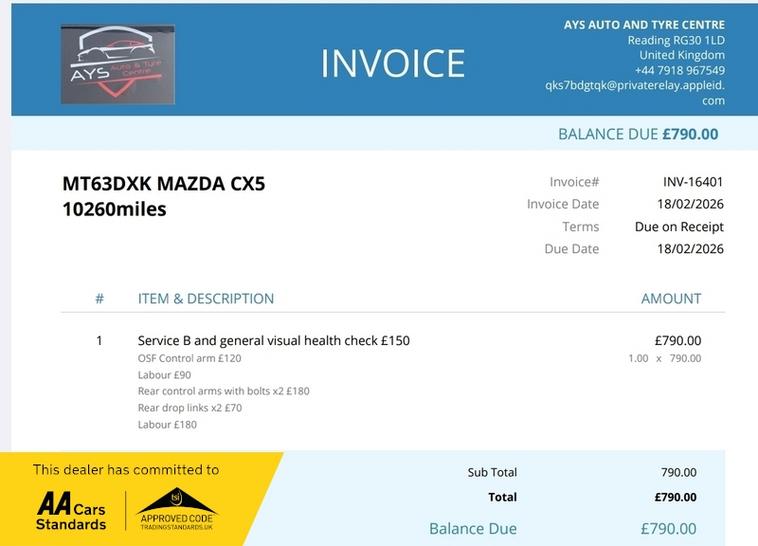Click the AA Cars Standards logo

71,510
